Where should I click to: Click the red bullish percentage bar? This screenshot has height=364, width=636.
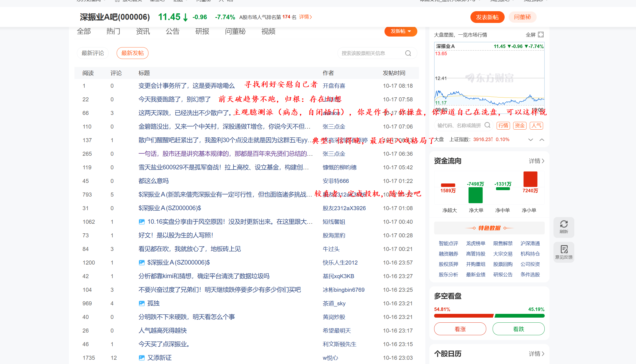pyautogui.click(x=464, y=316)
